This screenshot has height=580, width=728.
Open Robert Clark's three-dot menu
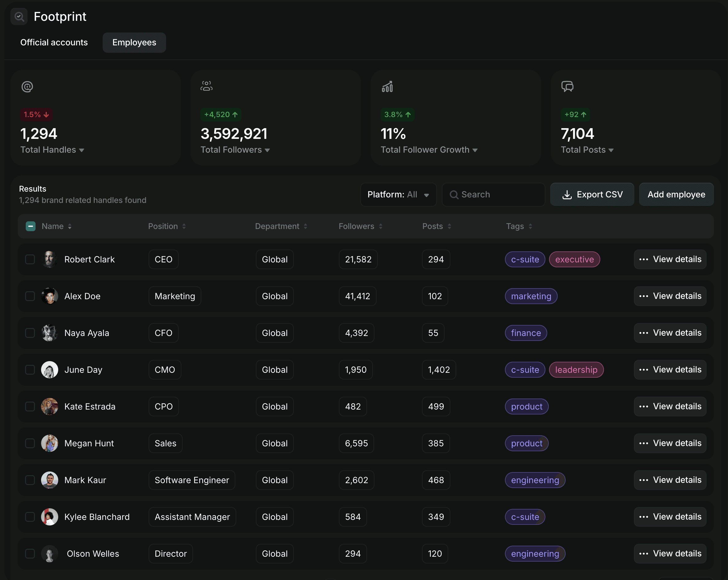tap(643, 259)
